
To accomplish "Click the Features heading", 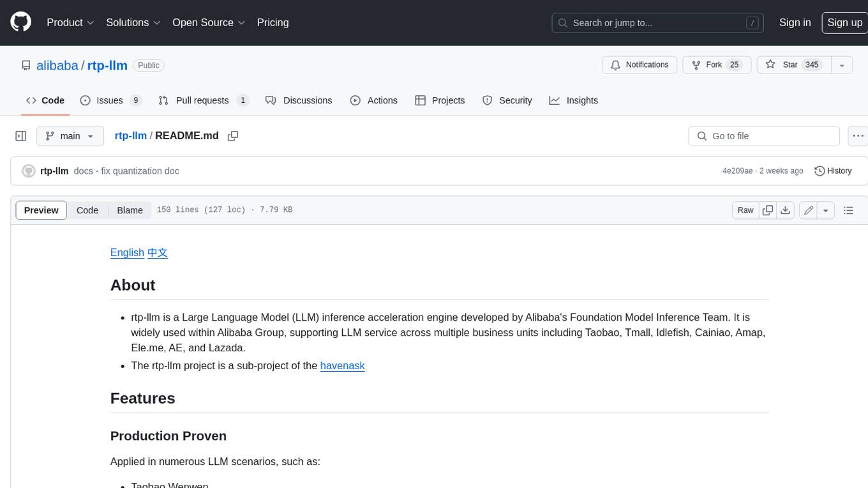I will pos(143,398).
